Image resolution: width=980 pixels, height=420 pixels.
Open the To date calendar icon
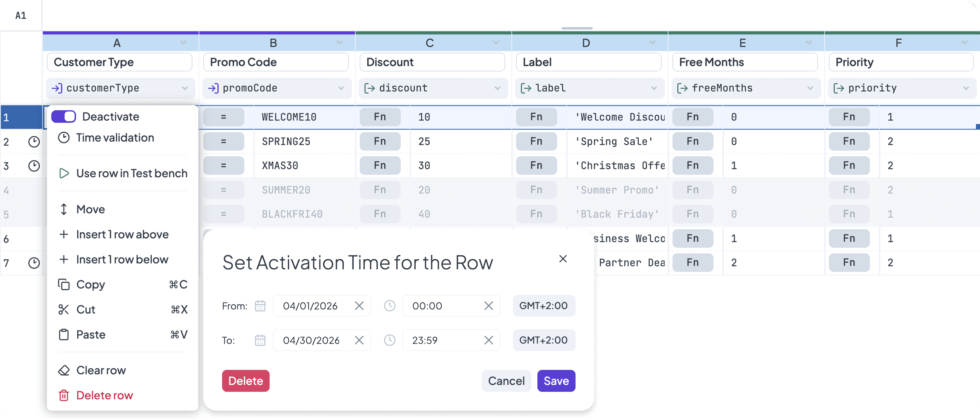tap(260, 340)
